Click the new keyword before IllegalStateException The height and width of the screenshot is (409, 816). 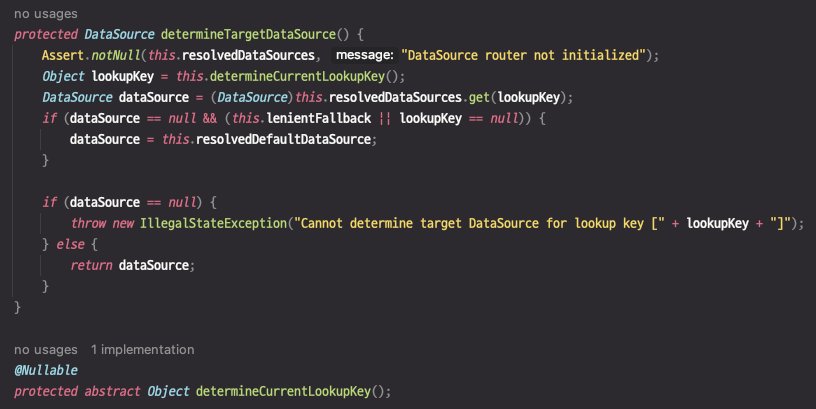[123, 223]
